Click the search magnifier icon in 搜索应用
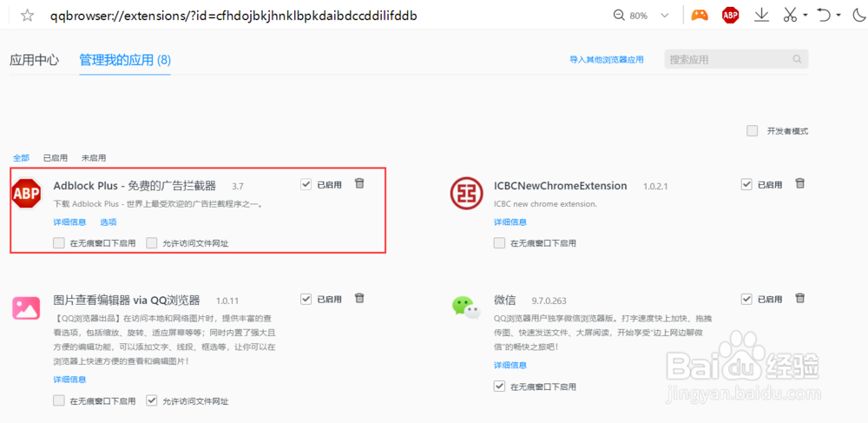868x423 pixels. pyautogui.click(x=797, y=59)
